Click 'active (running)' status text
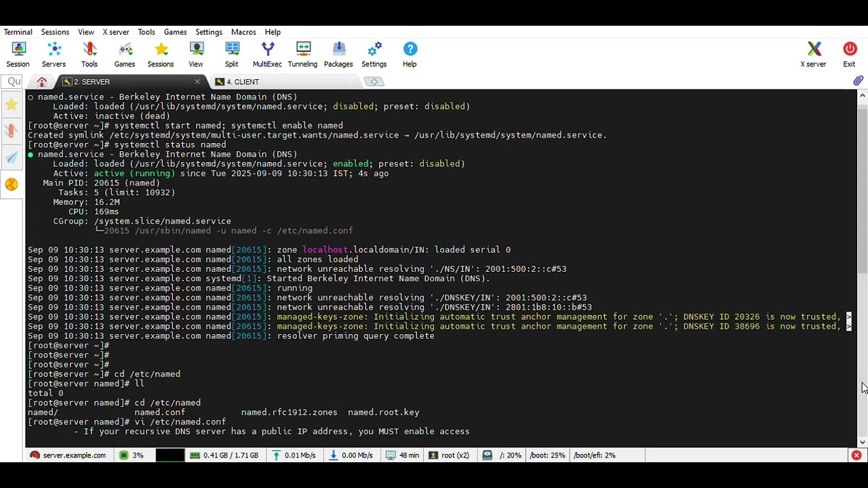The width and height of the screenshot is (868, 488). [134, 174]
